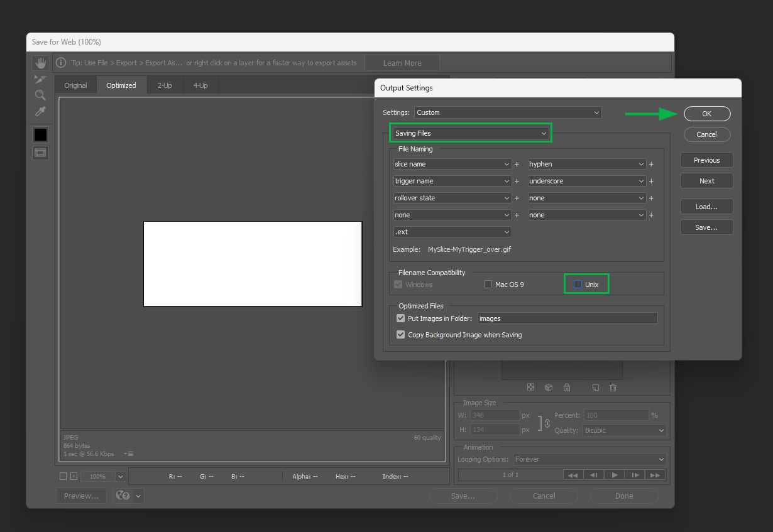The width and height of the screenshot is (773, 532).
Task: Click the zoom in plus button
Action: coord(74,476)
